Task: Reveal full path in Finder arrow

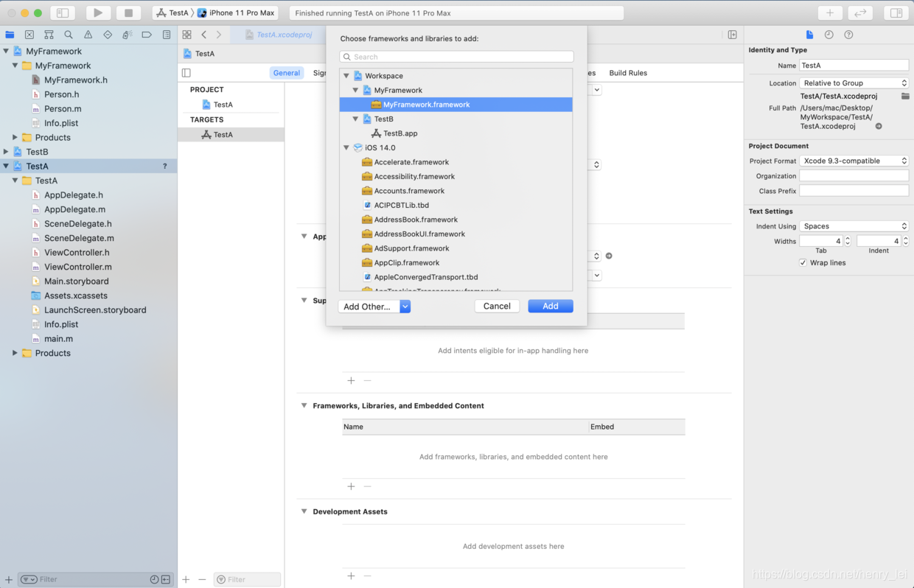Action: [879, 126]
